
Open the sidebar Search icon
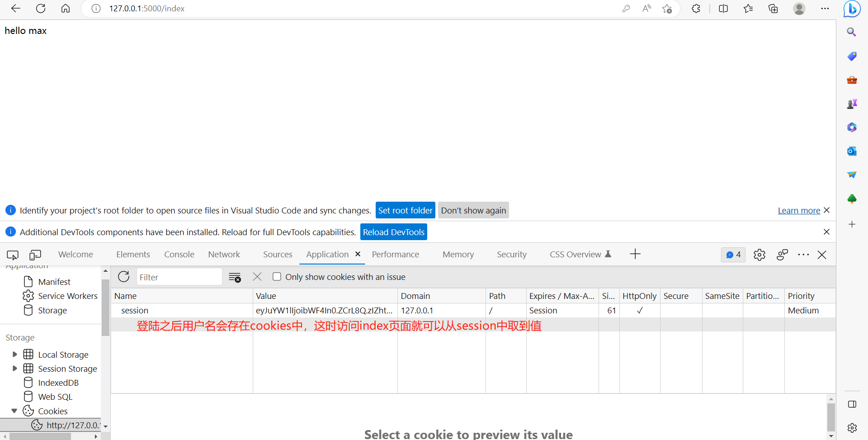click(852, 32)
